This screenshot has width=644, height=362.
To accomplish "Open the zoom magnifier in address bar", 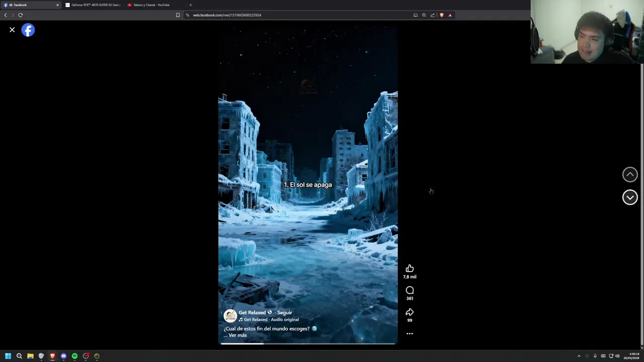I will 424,15.
